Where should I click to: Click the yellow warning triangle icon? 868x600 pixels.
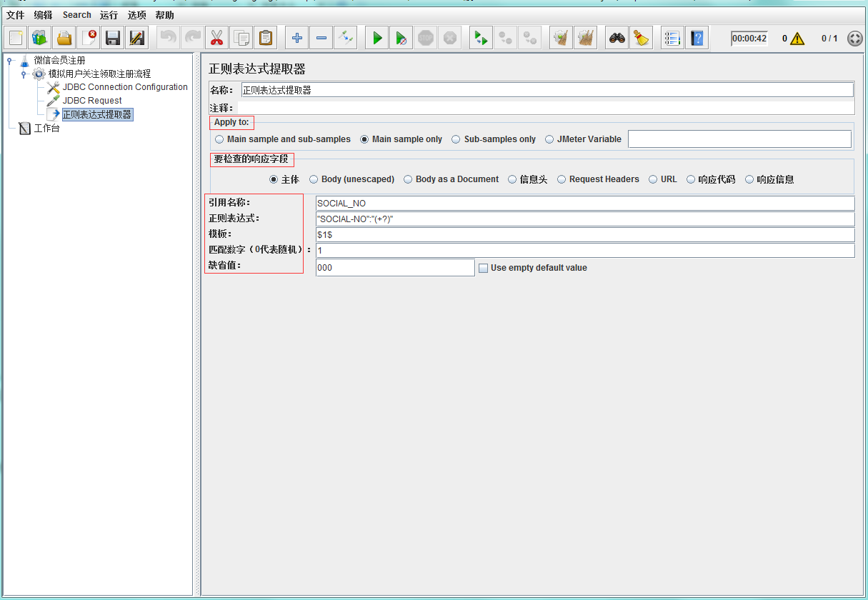click(797, 39)
